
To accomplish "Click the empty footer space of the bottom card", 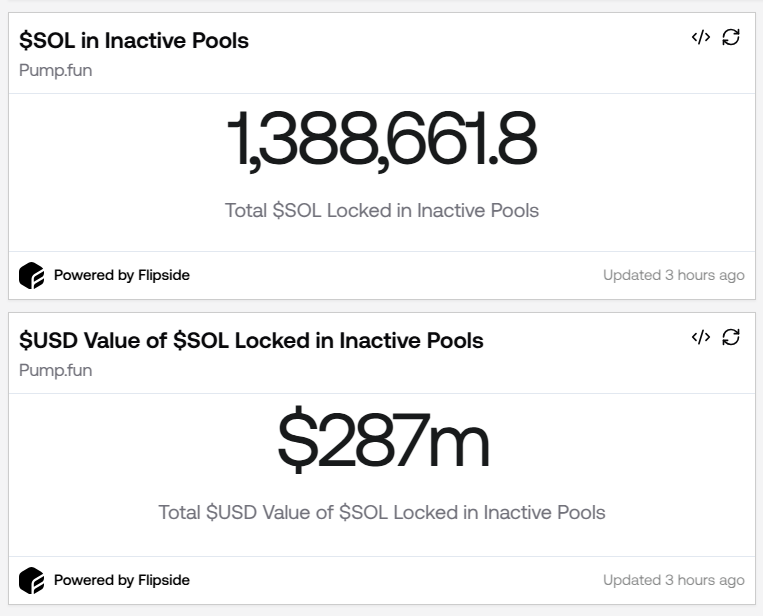I will coord(400,580).
